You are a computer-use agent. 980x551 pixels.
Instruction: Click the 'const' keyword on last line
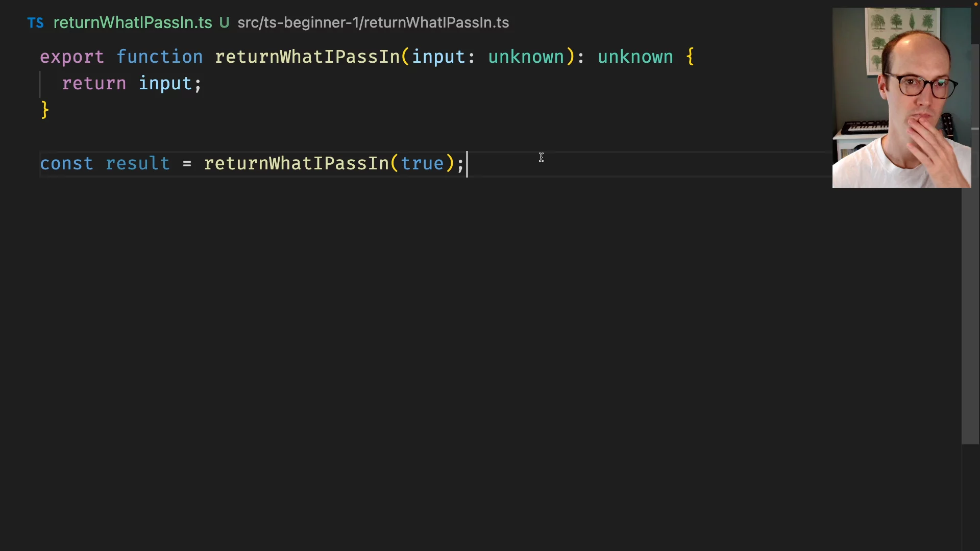[66, 164]
